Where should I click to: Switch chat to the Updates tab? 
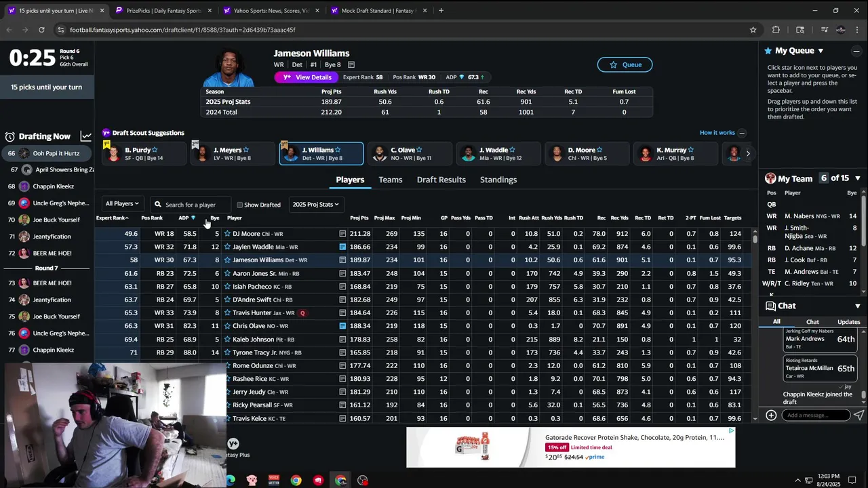pos(848,322)
